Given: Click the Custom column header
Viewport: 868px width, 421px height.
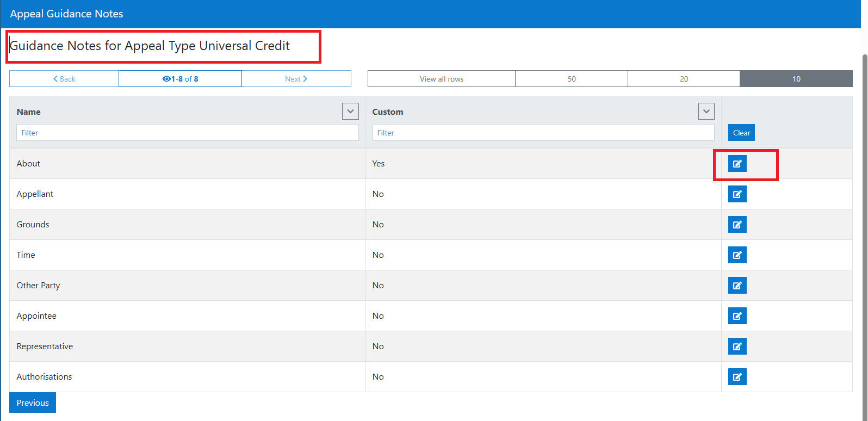Looking at the screenshot, I should (388, 112).
